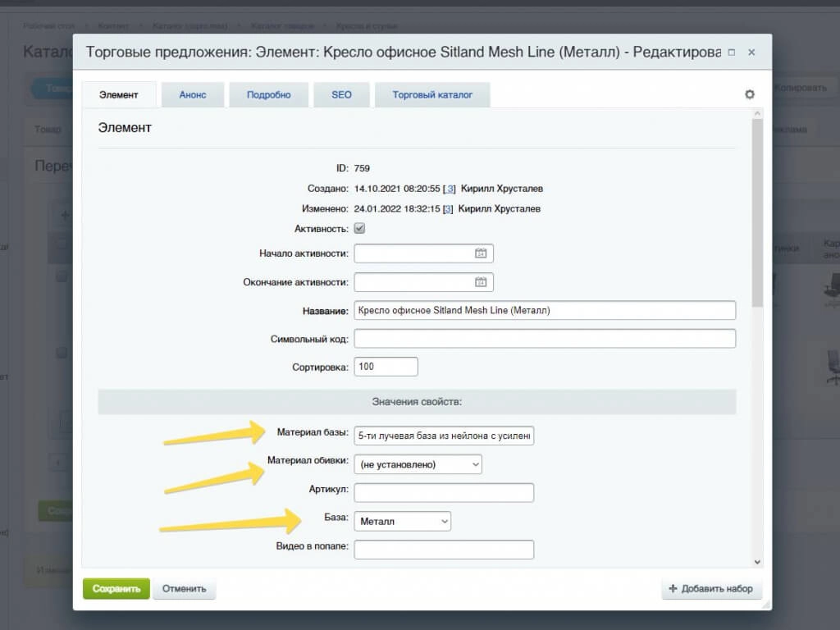The height and width of the screenshot is (630, 840).
Task: Click the scrollbar up arrow
Action: 757,113
